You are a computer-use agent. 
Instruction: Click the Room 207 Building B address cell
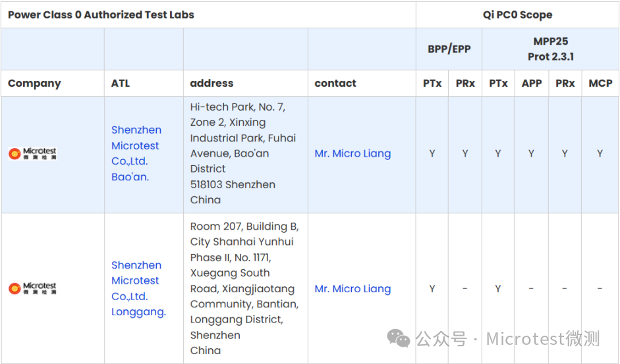pos(246,288)
